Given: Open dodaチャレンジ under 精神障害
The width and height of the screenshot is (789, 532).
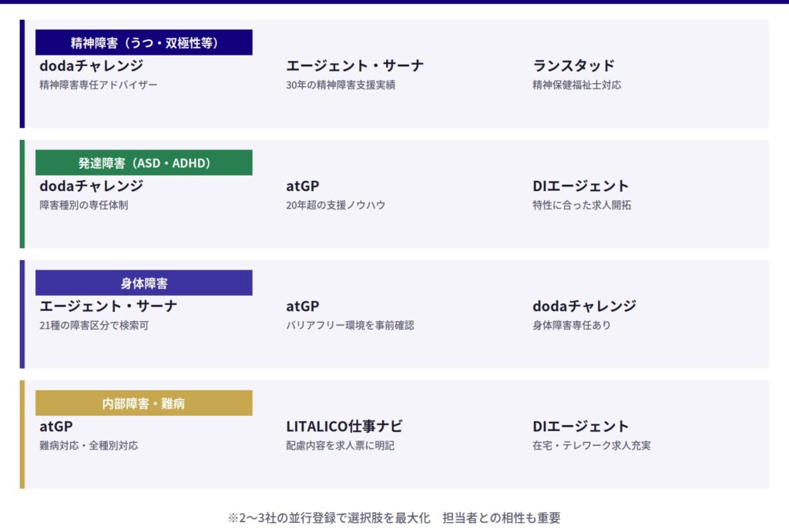Looking at the screenshot, I should pyautogui.click(x=91, y=65).
